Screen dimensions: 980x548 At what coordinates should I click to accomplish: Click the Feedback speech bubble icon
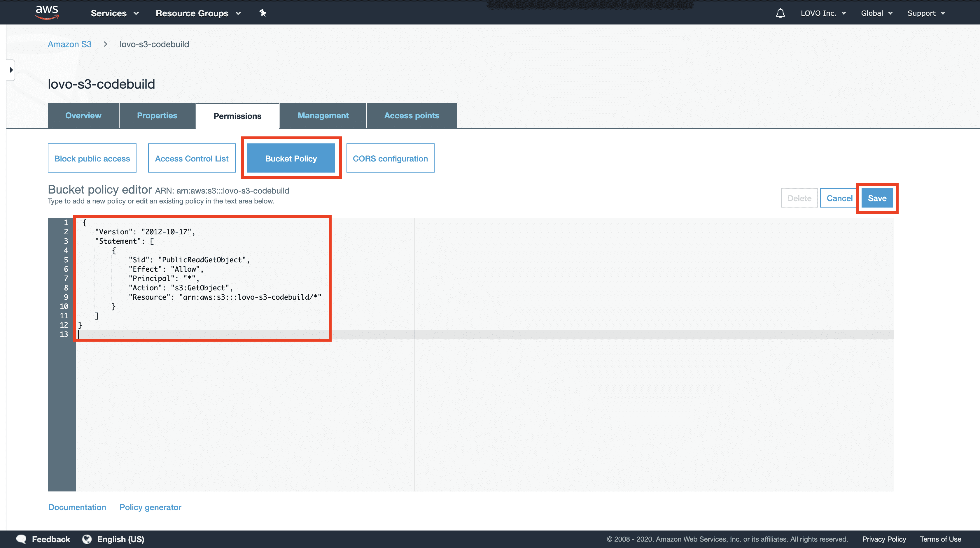pyautogui.click(x=21, y=539)
